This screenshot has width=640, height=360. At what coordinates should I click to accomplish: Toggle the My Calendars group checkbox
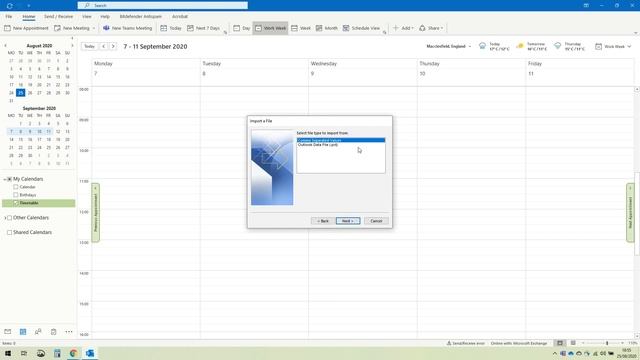9,179
